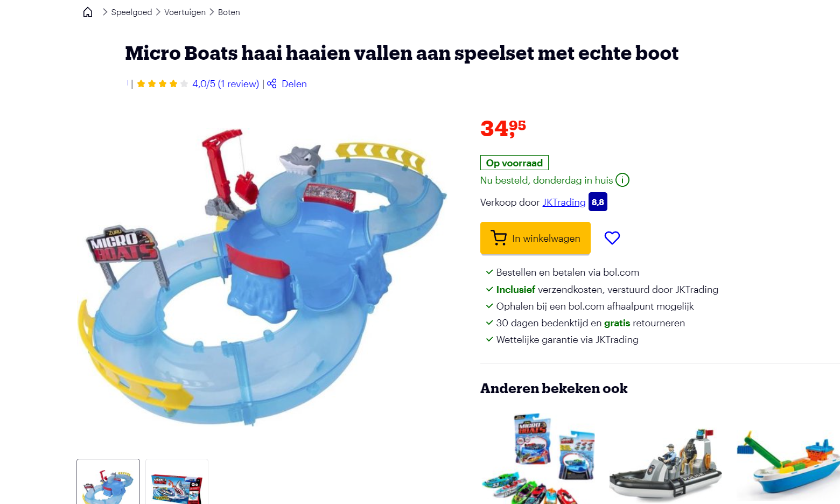Select first thumbnail of the boat track
This screenshot has width=840, height=504.
[x=108, y=481]
